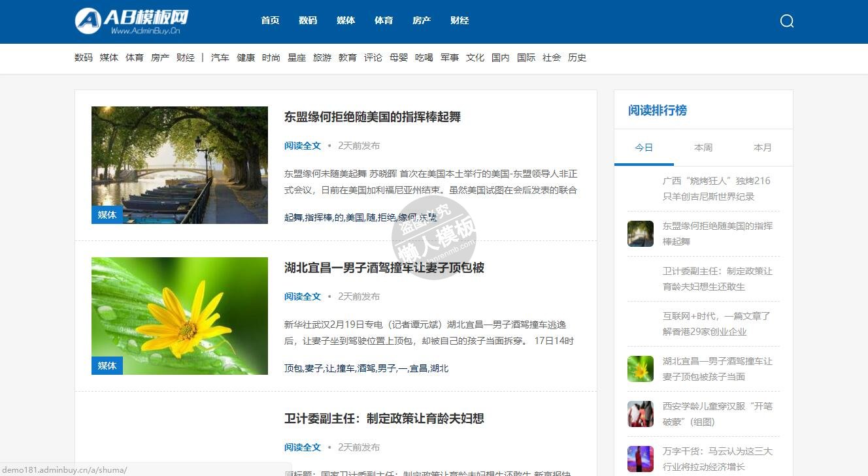Open the 吃喝 category link
This screenshot has width=868, height=476.
(424, 57)
